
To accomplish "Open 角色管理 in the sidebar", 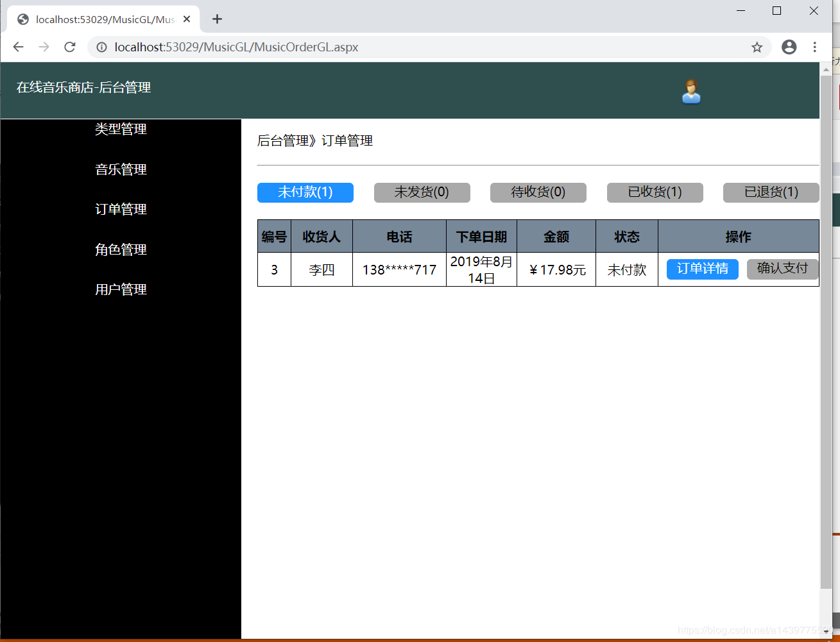I will coord(121,249).
